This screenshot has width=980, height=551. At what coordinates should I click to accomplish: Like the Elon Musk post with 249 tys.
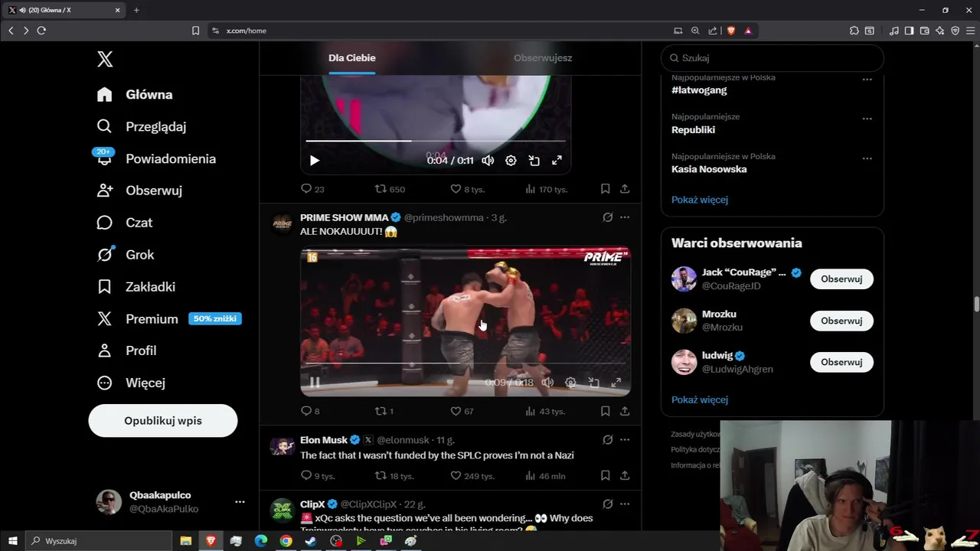pyautogui.click(x=472, y=476)
